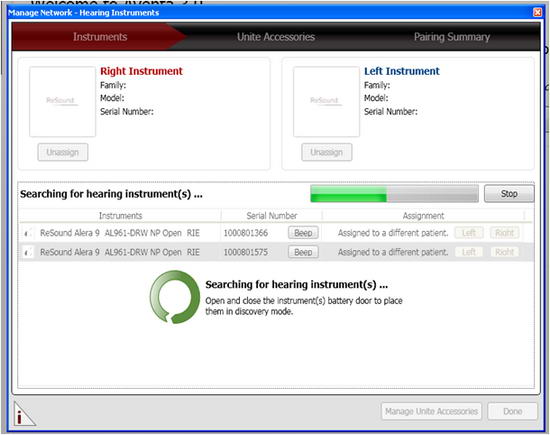Screen dimensions: 550x435
Task: Click the Right Instrument ReSound image placeholder
Action: point(62,101)
